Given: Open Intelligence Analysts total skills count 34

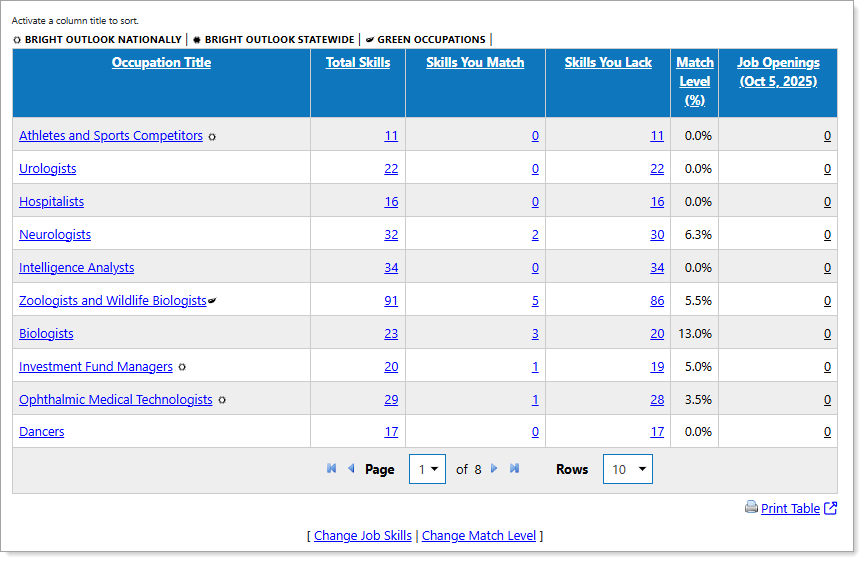Looking at the screenshot, I should tap(390, 268).
